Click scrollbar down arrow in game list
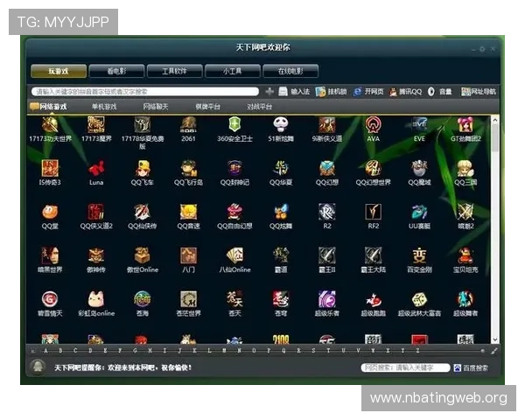 click(495, 339)
